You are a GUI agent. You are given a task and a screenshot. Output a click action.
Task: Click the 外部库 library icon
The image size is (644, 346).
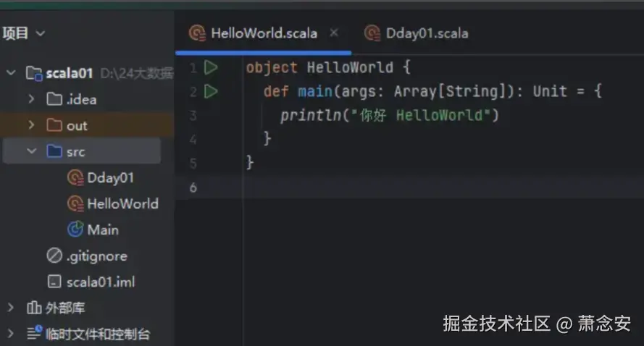(x=34, y=308)
